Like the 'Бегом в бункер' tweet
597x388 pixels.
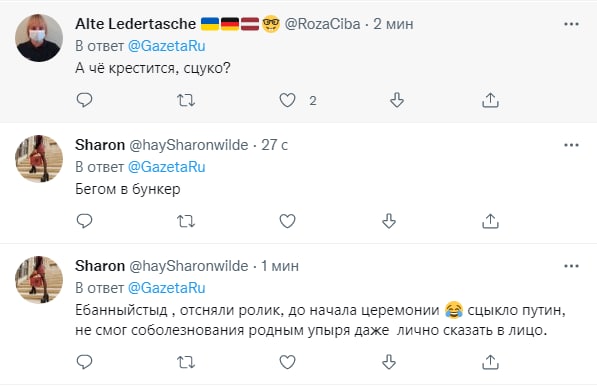pos(287,221)
